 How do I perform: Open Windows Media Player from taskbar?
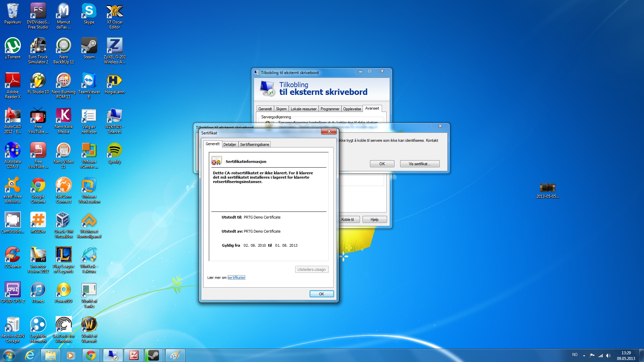pyautogui.click(x=70, y=355)
